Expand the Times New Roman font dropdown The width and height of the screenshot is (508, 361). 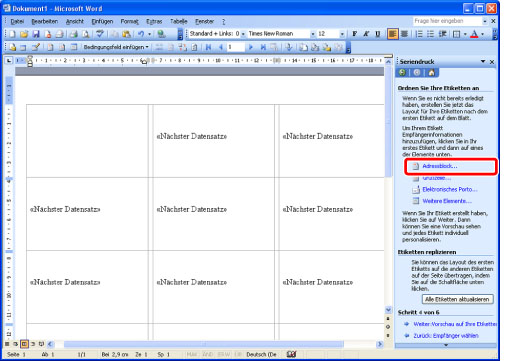coord(313,34)
